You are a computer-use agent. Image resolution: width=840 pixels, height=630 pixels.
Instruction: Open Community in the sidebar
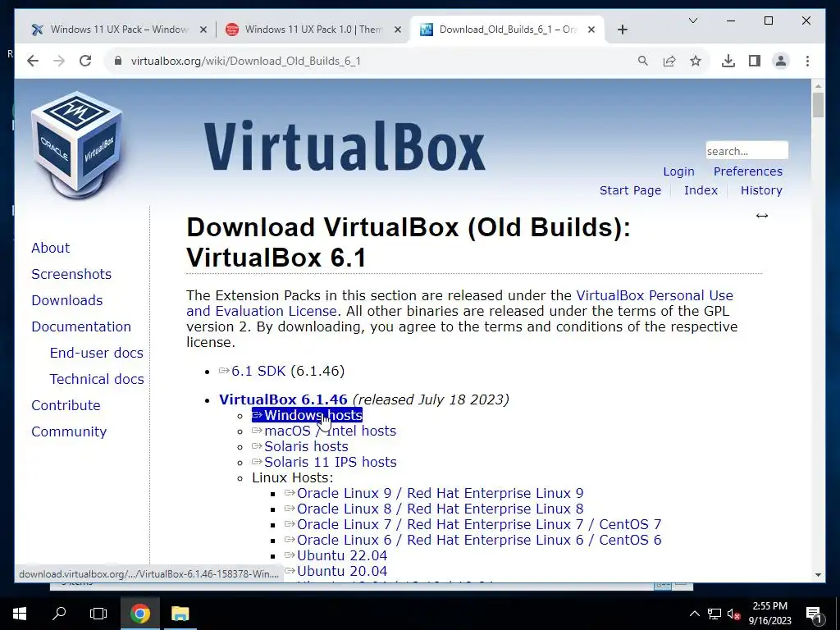69,431
